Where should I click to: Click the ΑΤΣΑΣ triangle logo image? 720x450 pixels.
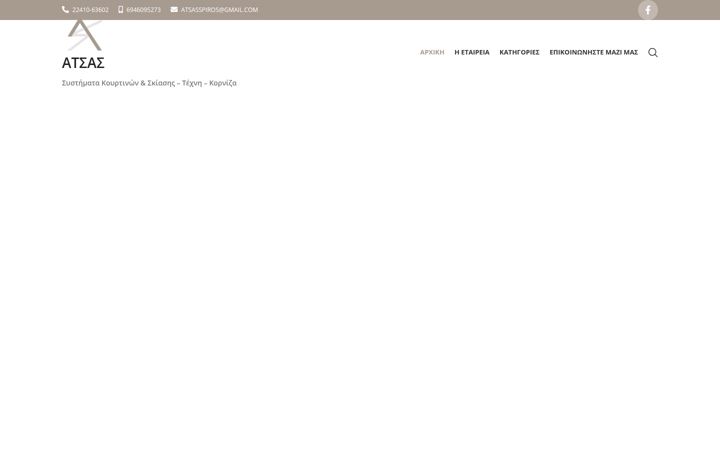pos(85,35)
